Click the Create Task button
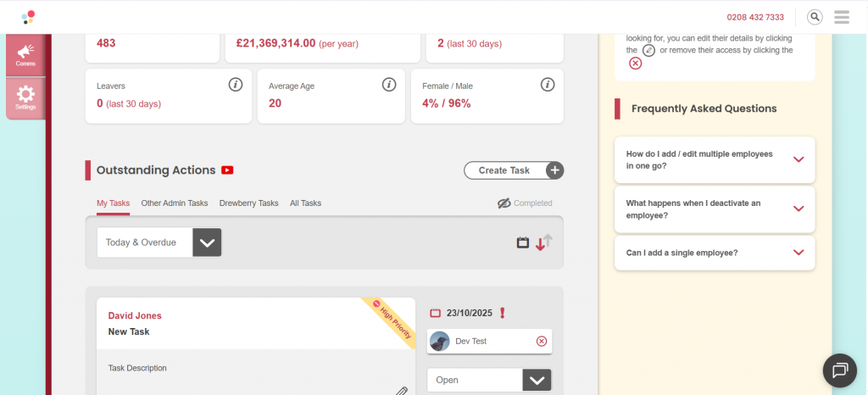 click(513, 170)
